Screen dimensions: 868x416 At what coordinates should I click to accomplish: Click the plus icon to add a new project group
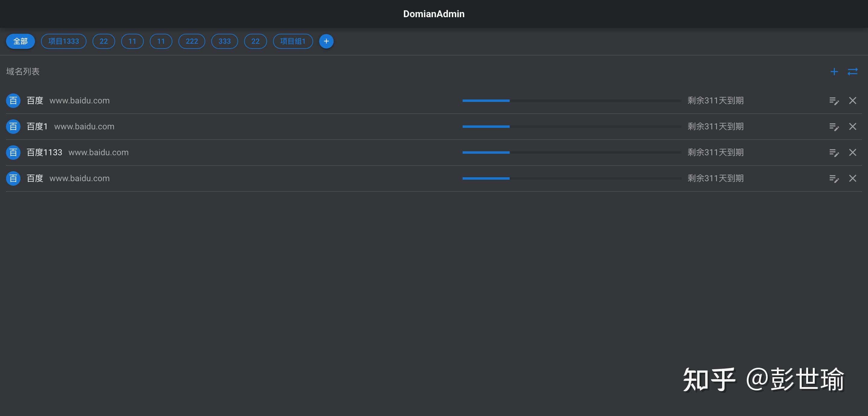tap(326, 41)
